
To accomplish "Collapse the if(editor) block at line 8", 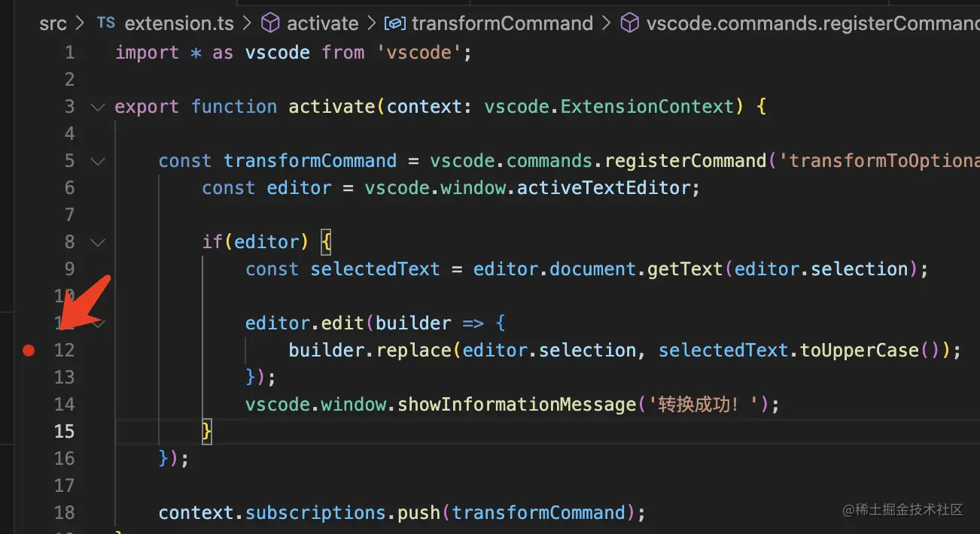I will 97,242.
